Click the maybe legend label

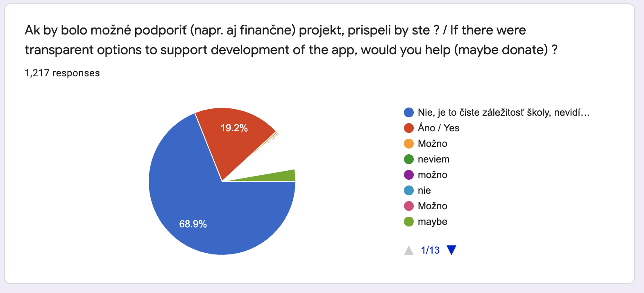[x=432, y=222]
